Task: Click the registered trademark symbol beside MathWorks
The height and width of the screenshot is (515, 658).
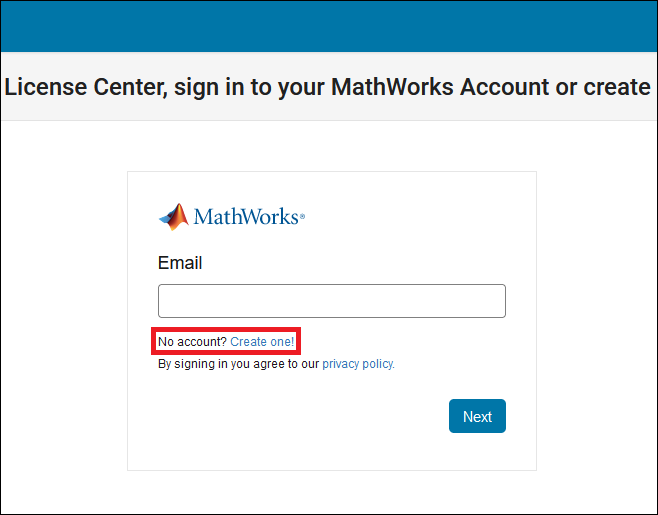Action: click(302, 215)
